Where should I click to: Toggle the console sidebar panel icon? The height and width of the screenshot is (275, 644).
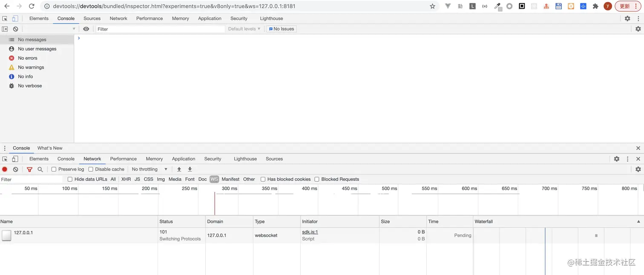point(5,29)
